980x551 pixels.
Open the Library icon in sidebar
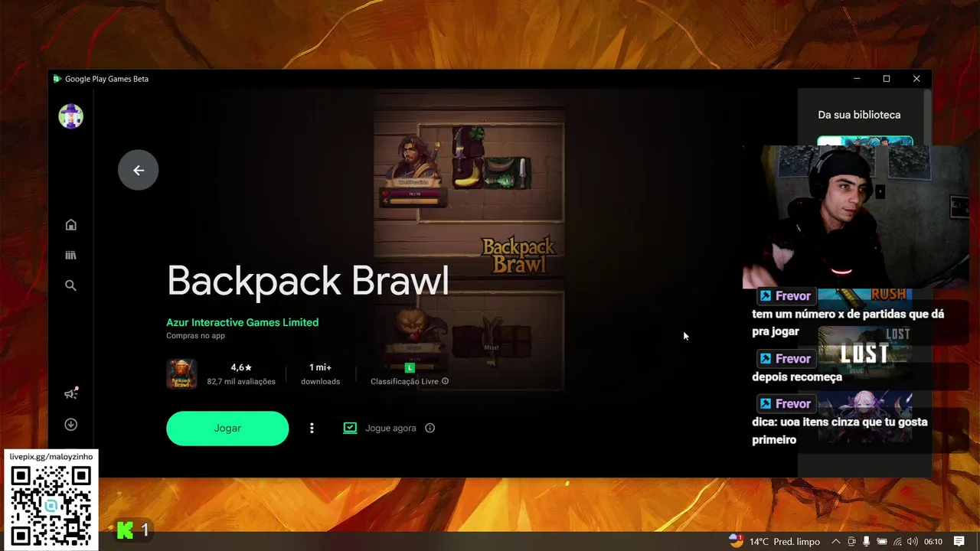pyautogui.click(x=71, y=255)
